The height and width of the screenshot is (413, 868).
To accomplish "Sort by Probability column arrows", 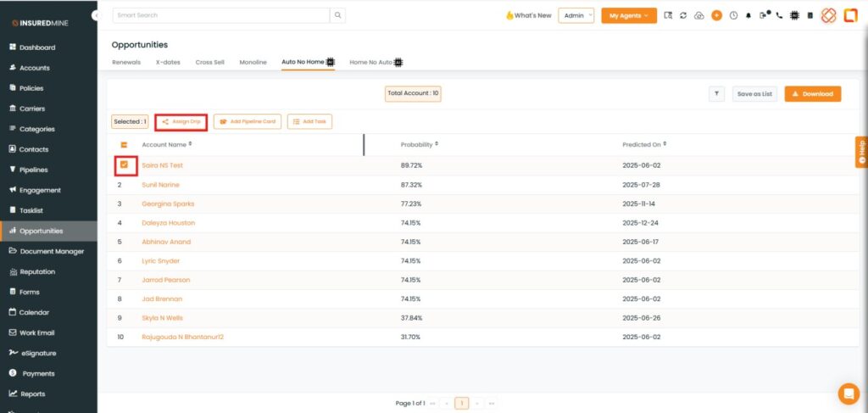I will pos(436,144).
